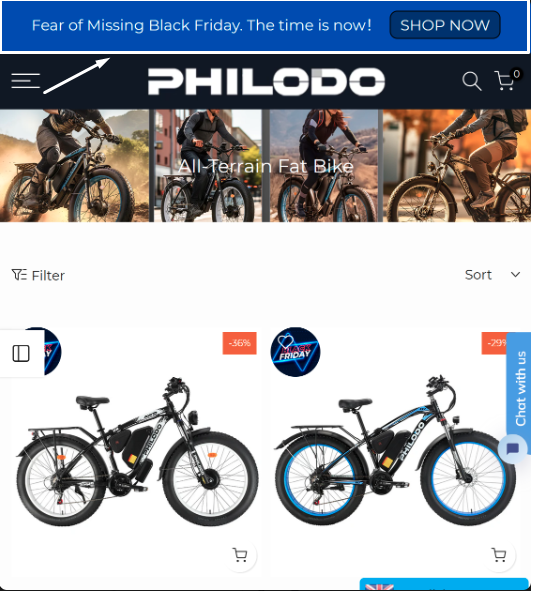This screenshot has height=594, width=534.
Task: Open the hamburger navigation menu
Action: pyautogui.click(x=25, y=81)
